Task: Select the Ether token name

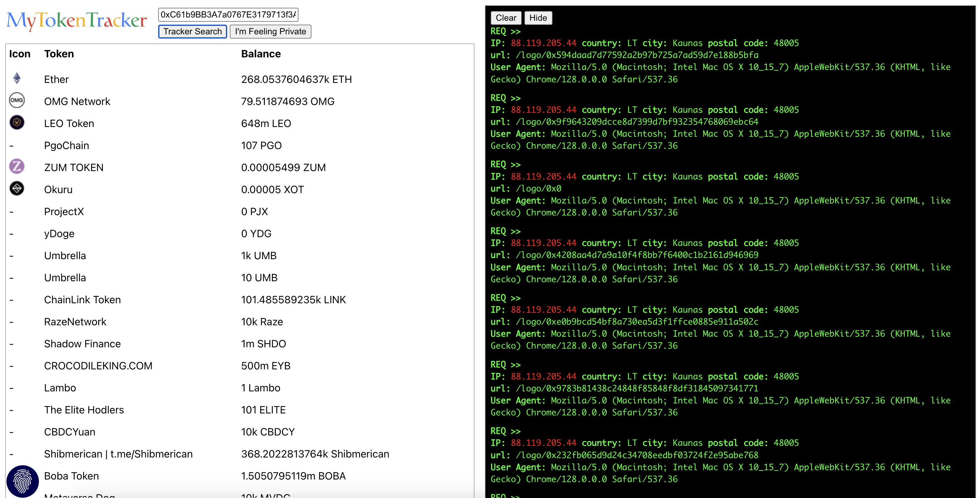Action: 56,79
